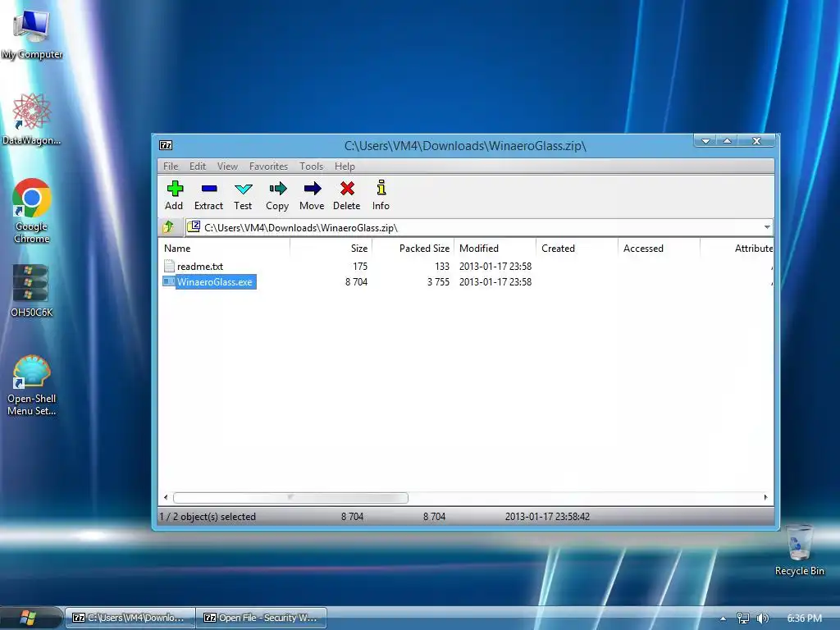Click '1 / 2 object(s) selected' status text
This screenshot has height=630, width=840.
(208, 517)
